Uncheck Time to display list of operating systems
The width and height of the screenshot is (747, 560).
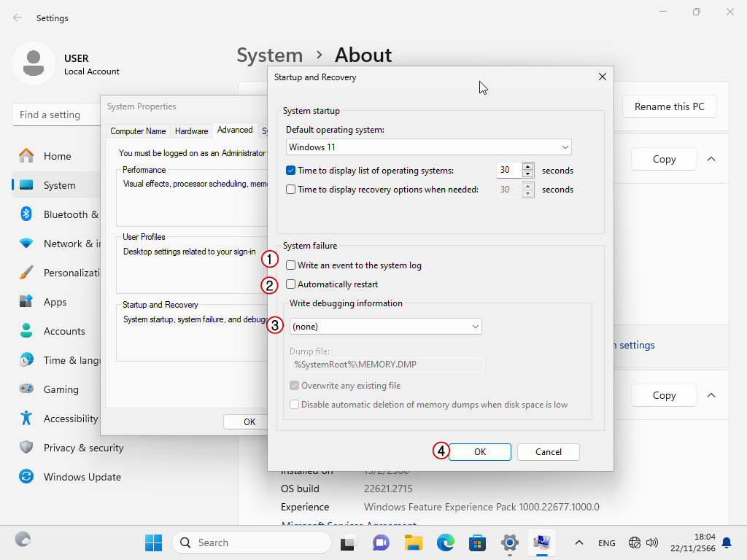(x=291, y=171)
